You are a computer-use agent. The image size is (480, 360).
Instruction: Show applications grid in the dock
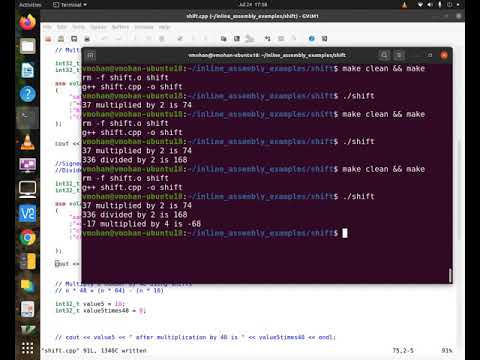coord(27,348)
